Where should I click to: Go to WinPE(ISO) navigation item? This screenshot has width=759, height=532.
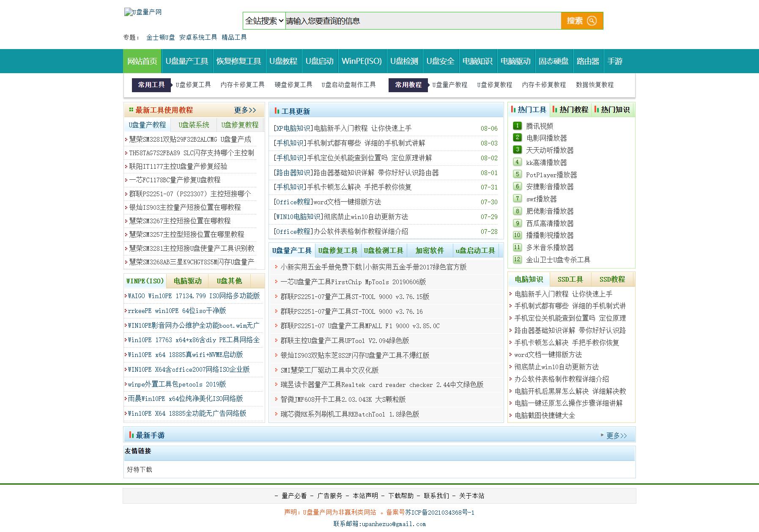(362, 61)
